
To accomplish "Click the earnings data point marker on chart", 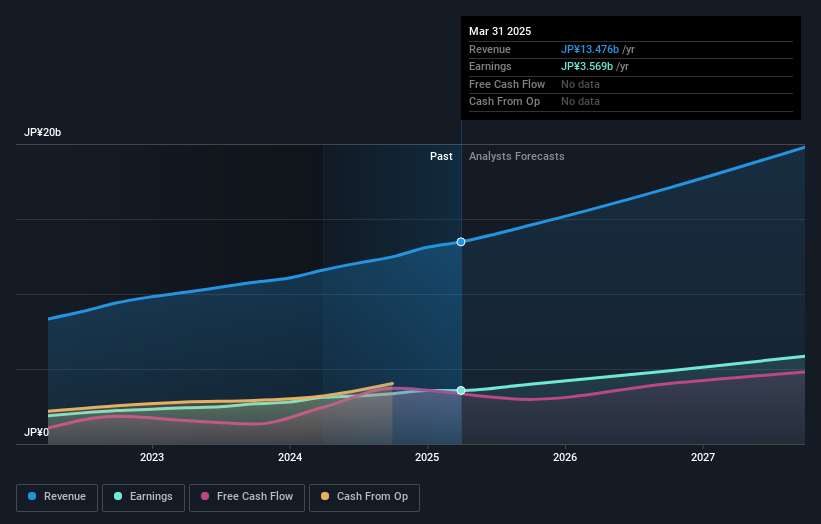I will [x=461, y=391].
